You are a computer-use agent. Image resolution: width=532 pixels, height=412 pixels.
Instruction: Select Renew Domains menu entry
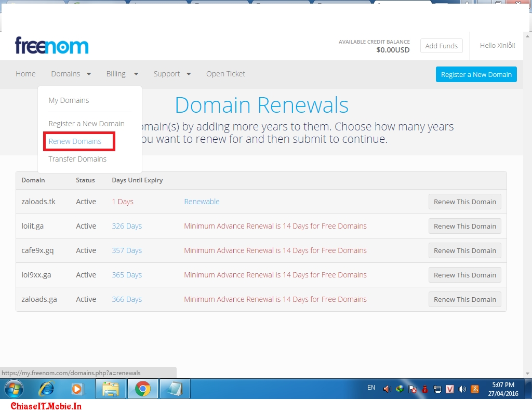(75, 141)
